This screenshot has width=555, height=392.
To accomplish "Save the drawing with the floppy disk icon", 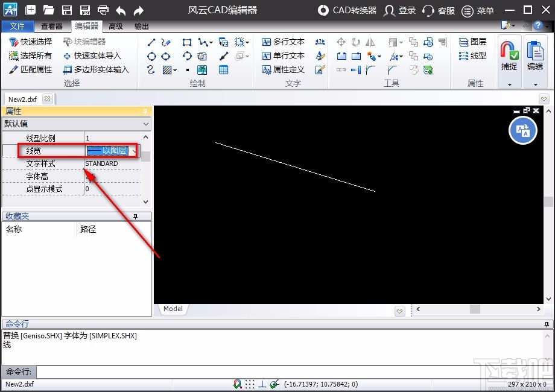I will [66, 10].
